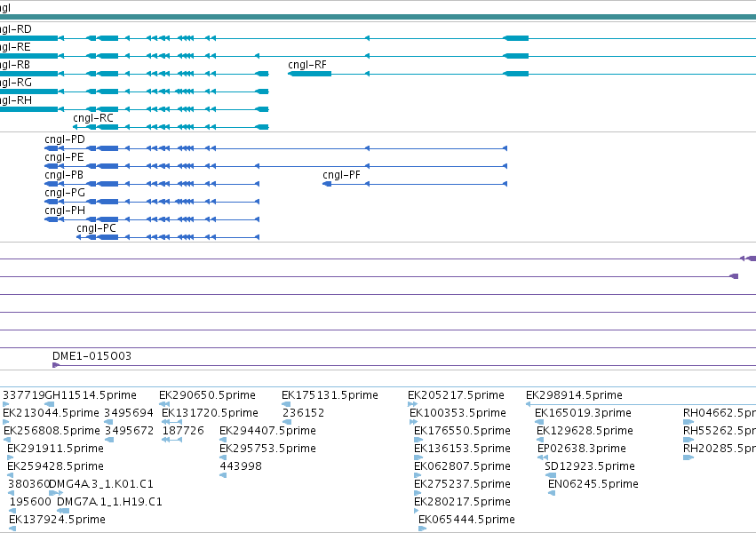Open the 187726 feature label
Image resolution: width=756 pixels, height=533 pixels.
tap(183, 431)
